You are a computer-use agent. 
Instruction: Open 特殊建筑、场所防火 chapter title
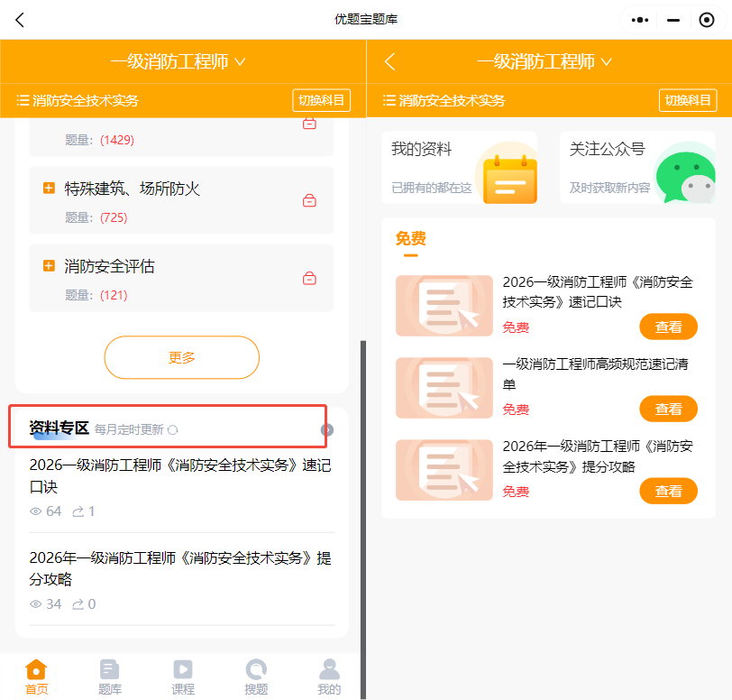(133, 189)
